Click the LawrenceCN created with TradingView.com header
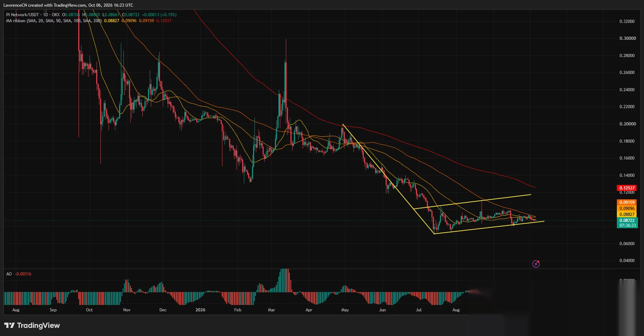644x336 pixels. [68, 5]
